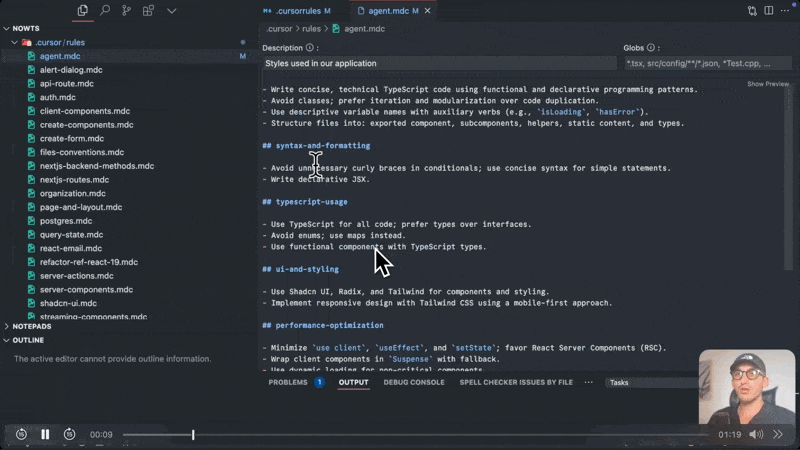800x450 pixels.
Task: Click the open changes compare icon
Action: [x=752, y=10]
